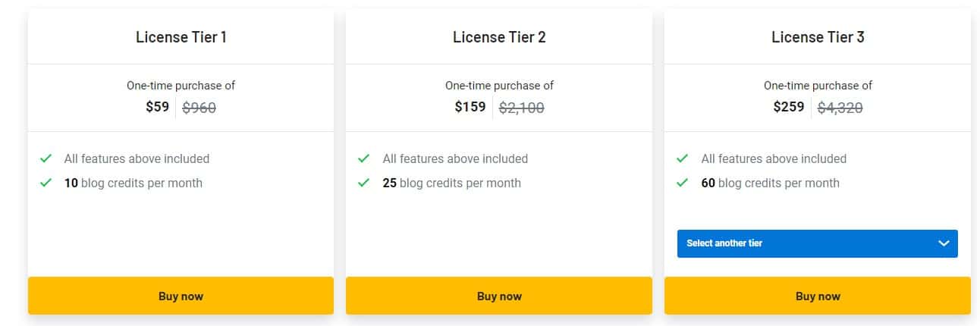The height and width of the screenshot is (326, 980).
Task: Select the License Tier 1 heading
Action: (x=181, y=37)
